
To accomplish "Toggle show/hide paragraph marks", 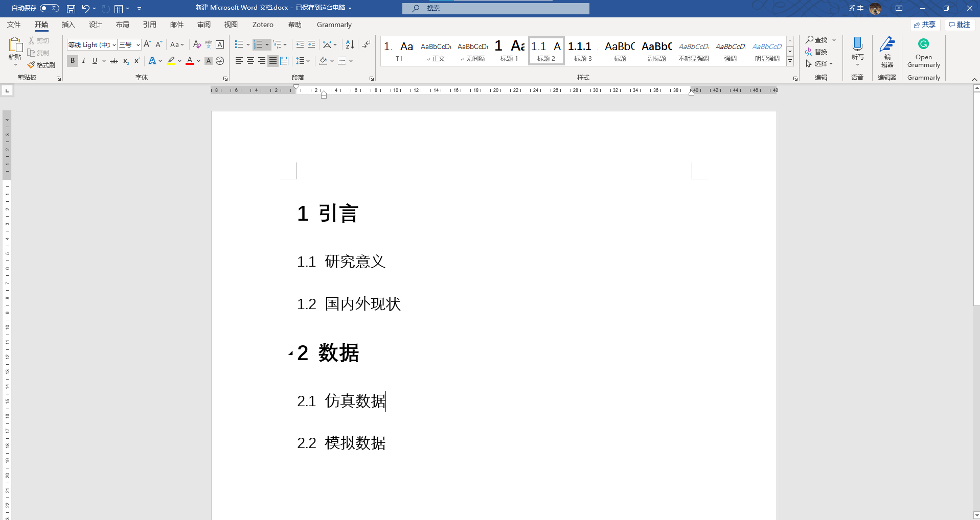I will click(366, 44).
